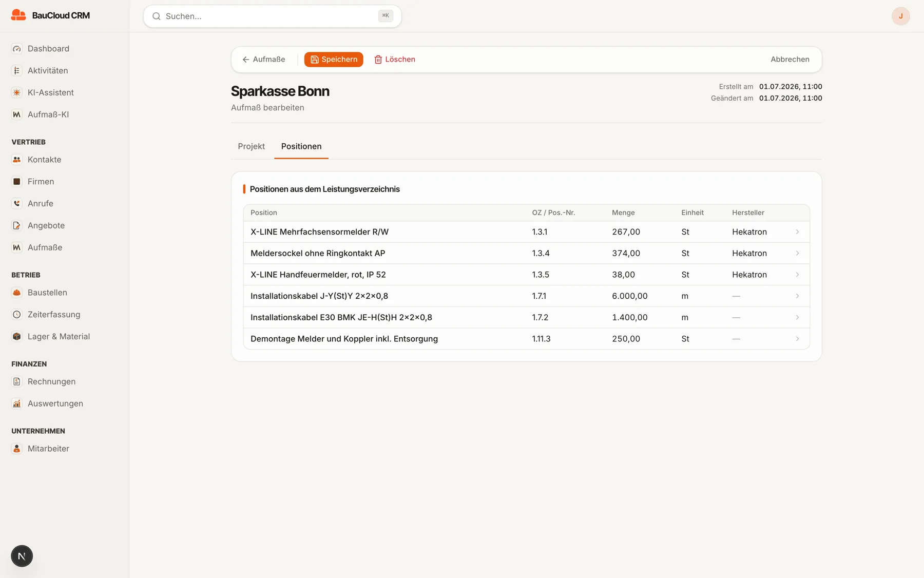Focus the Suchen search field

(272, 16)
